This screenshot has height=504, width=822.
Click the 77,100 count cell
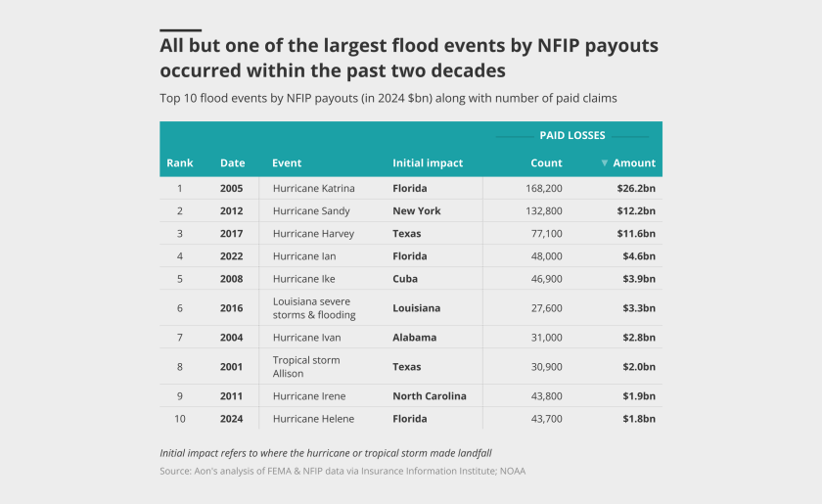click(x=546, y=233)
